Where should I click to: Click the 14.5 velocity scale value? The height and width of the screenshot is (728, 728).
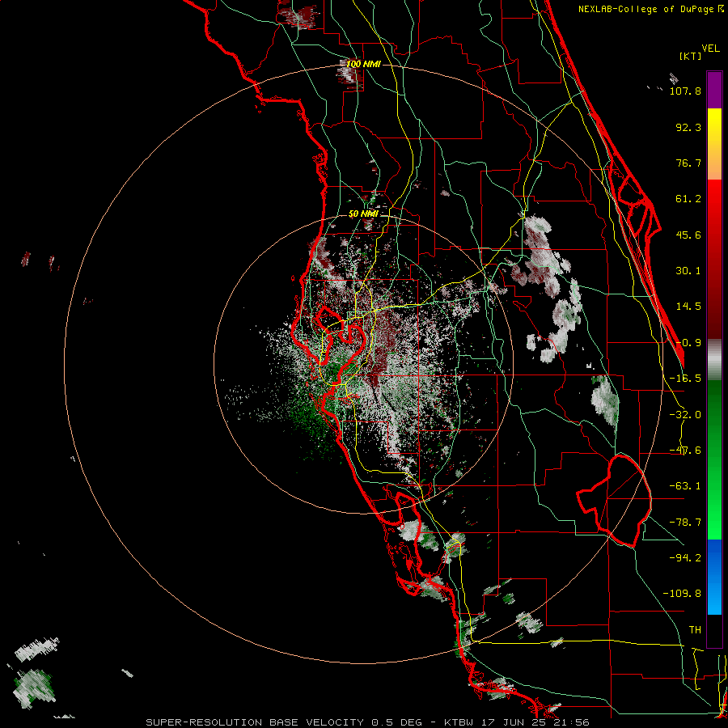point(688,307)
